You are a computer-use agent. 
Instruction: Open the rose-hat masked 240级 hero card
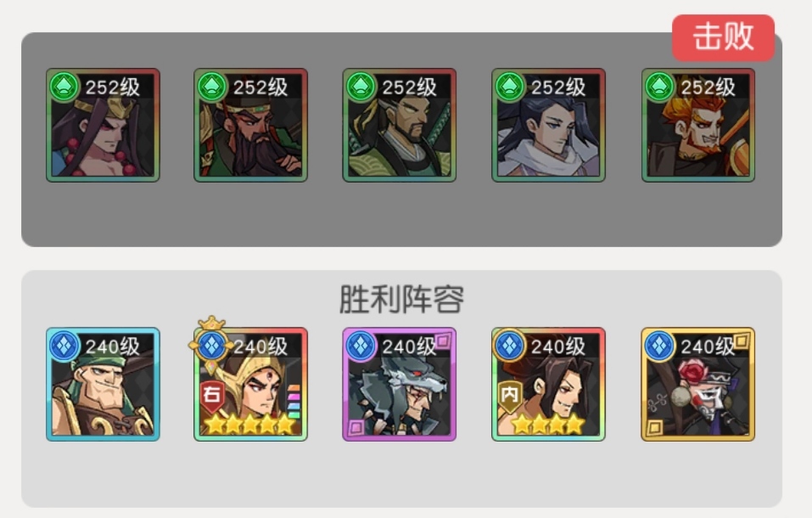(698, 384)
